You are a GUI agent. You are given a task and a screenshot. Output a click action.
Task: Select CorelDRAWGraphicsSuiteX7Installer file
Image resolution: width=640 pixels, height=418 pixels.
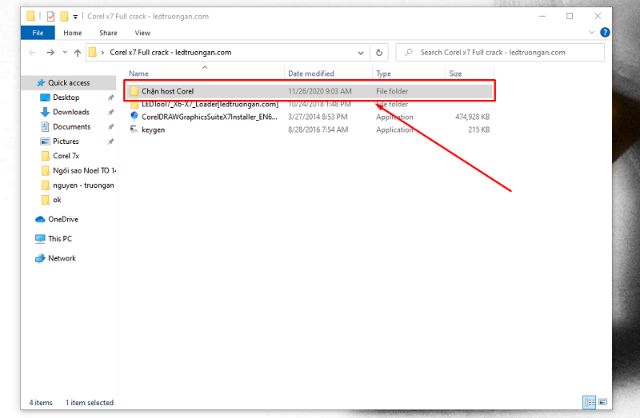click(x=309, y=117)
